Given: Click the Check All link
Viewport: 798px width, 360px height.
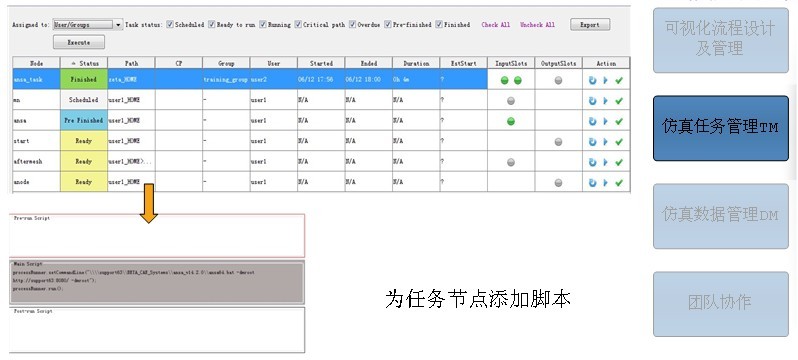Looking at the screenshot, I should (495, 24).
